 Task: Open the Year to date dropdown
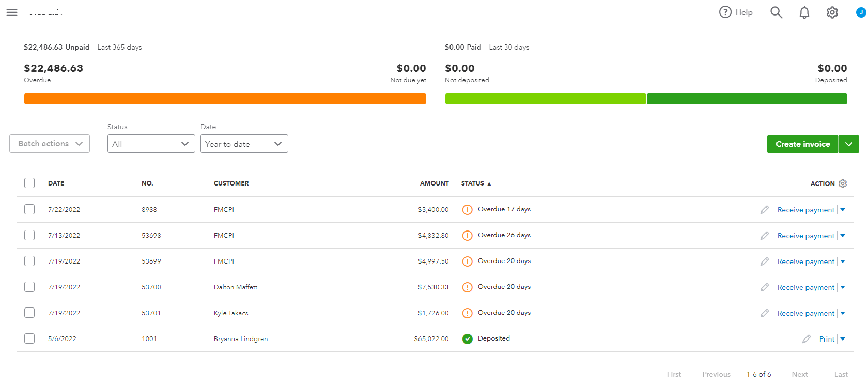click(x=244, y=144)
